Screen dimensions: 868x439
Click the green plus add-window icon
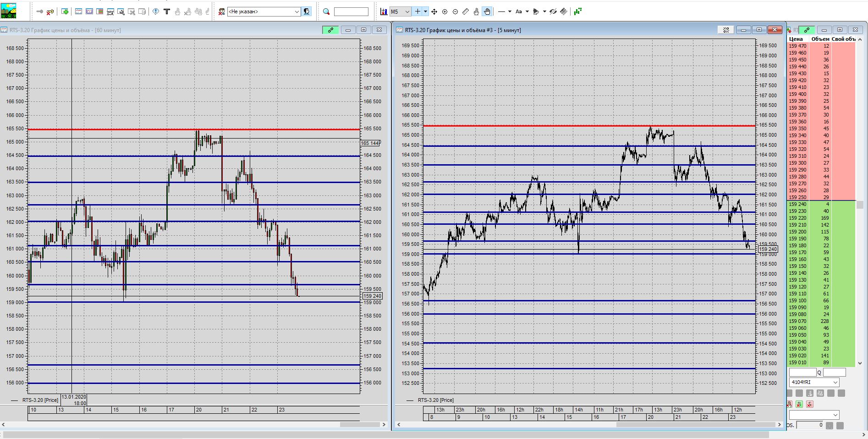click(x=65, y=11)
